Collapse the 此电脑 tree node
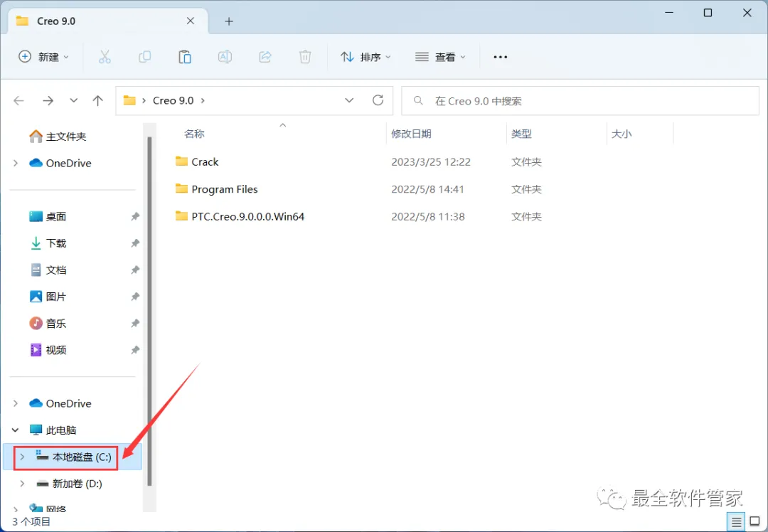The image size is (768, 532). coord(16,430)
